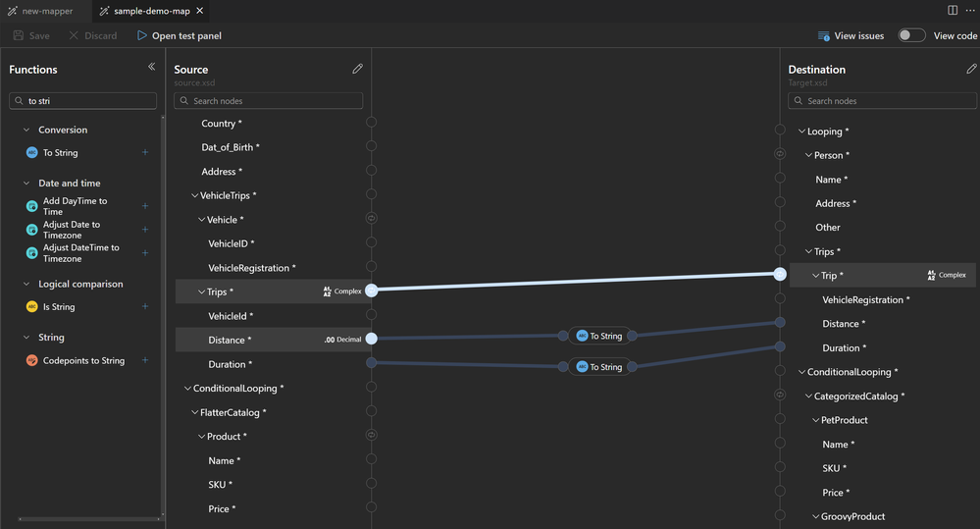The height and width of the screenshot is (529, 980).
Task: Open test panel
Action: [179, 35]
